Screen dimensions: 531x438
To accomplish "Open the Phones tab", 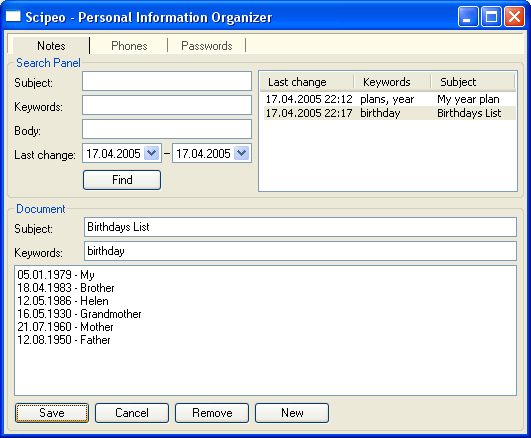I will [129, 46].
